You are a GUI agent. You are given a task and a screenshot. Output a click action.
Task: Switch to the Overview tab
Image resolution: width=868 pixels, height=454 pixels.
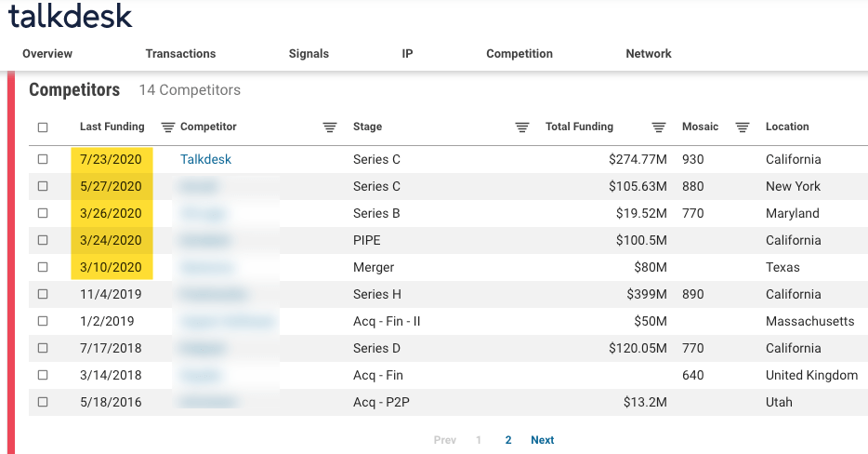tap(47, 54)
